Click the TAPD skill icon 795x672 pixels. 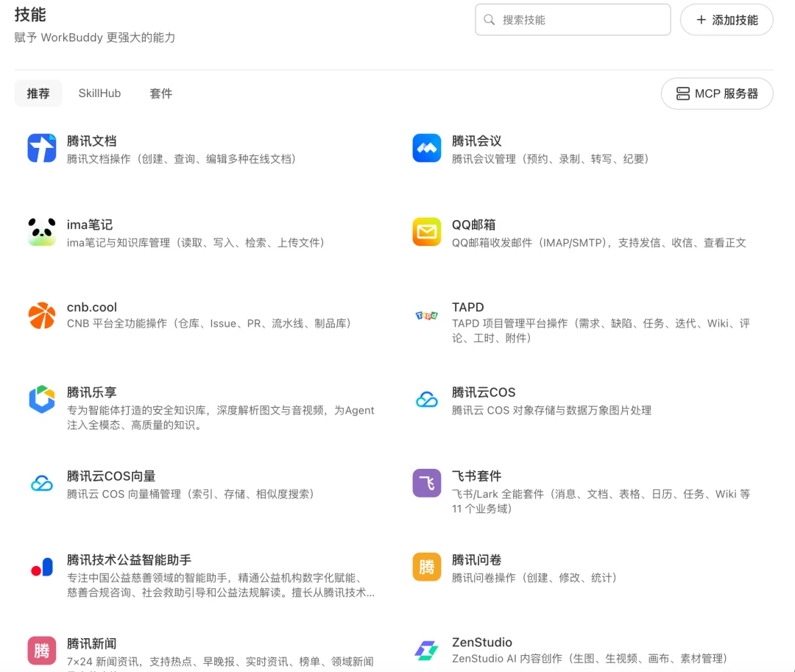pos(426,314)
